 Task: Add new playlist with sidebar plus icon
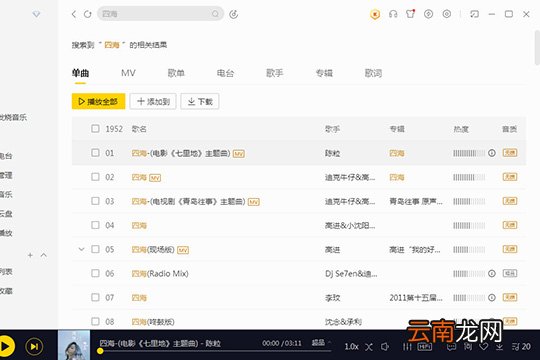30,255
